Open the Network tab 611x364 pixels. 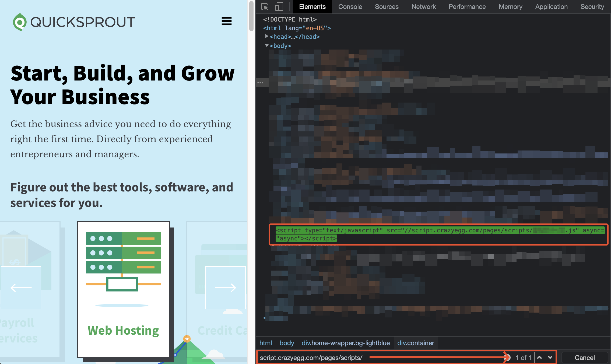tap(423, 7)
